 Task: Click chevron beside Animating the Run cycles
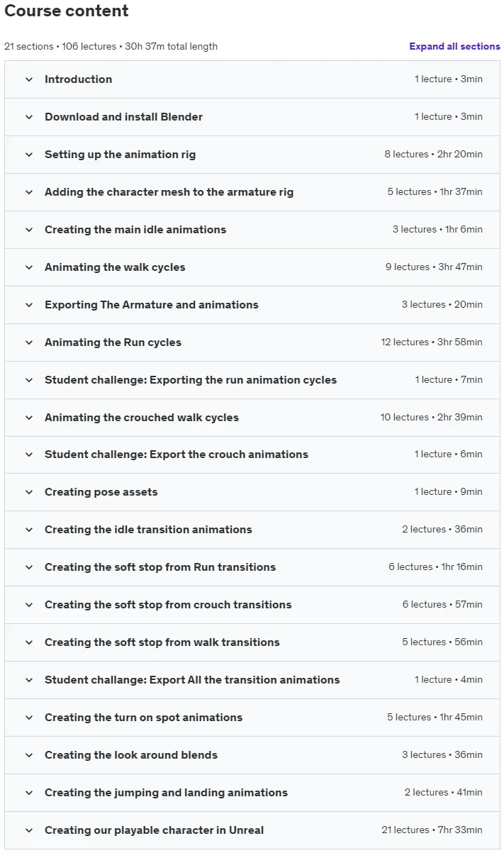pyautogui.click(x=29, y=342)
